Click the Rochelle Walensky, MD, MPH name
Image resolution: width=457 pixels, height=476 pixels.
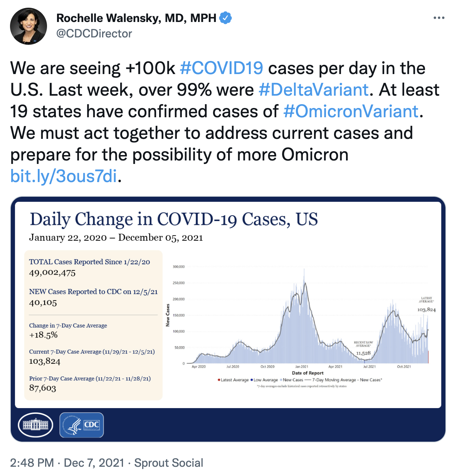(136, 18)
